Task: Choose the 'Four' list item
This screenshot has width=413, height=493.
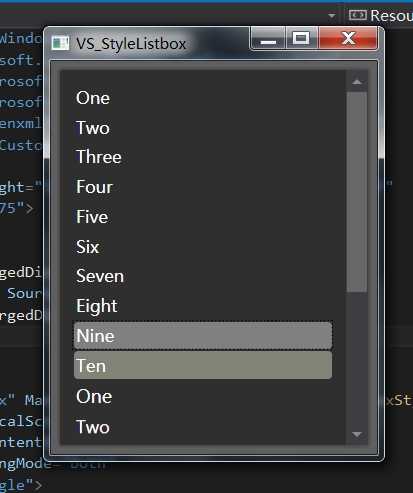Action: point(203,187)
